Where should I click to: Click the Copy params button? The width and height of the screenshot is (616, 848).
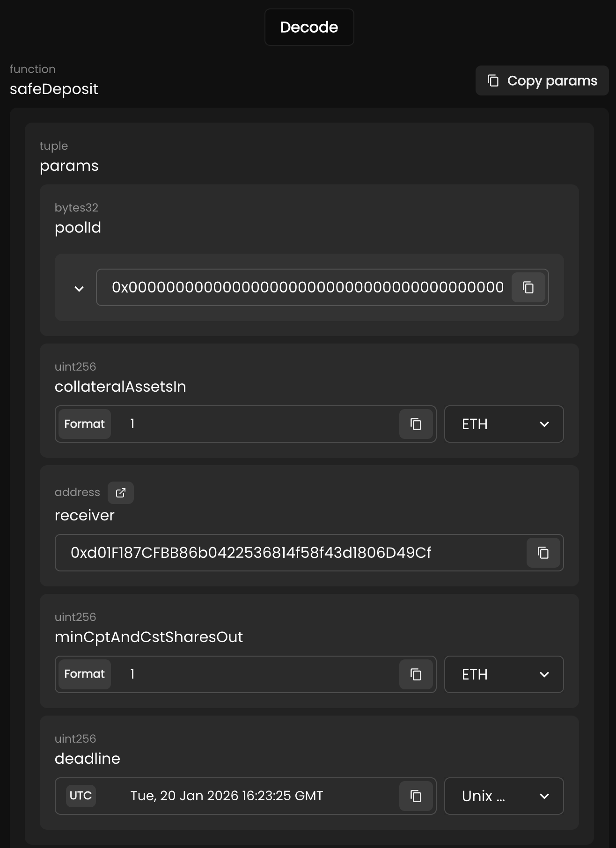pos(542,80)
